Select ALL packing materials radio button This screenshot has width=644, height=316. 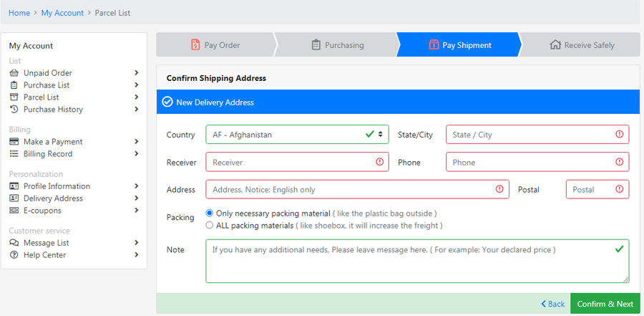210,225
